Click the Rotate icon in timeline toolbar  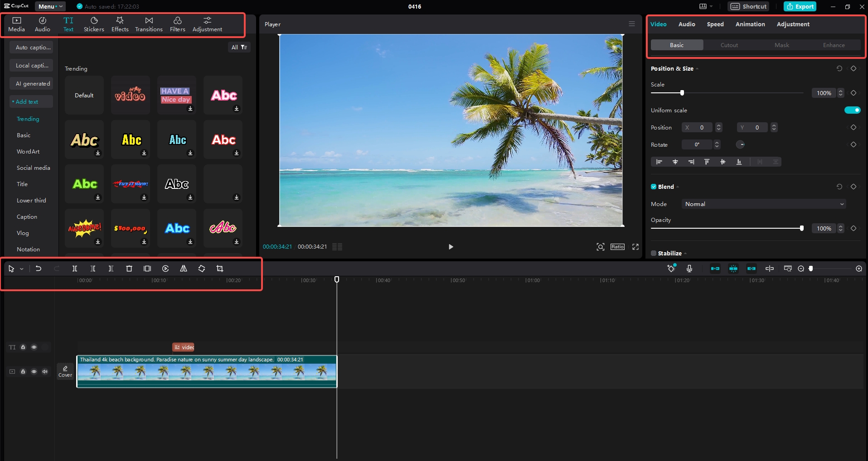click(201, 268)
